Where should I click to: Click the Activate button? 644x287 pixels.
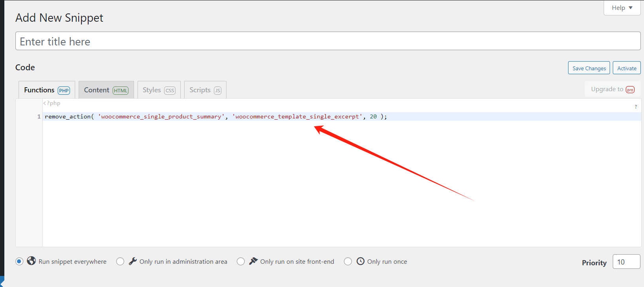point(627,68)
